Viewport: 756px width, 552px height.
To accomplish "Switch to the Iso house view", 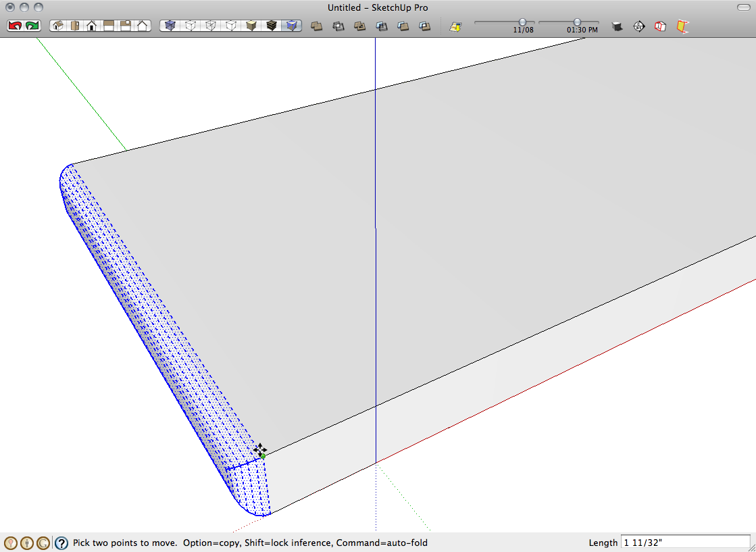I will [x=57, y=26].
